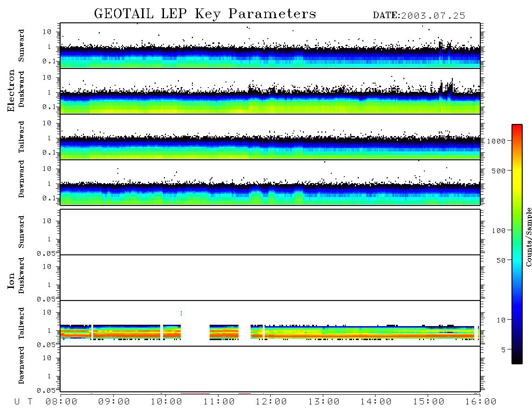
Task: Click the Electron Sunward spectrogram panel
Action: [270, 46]
